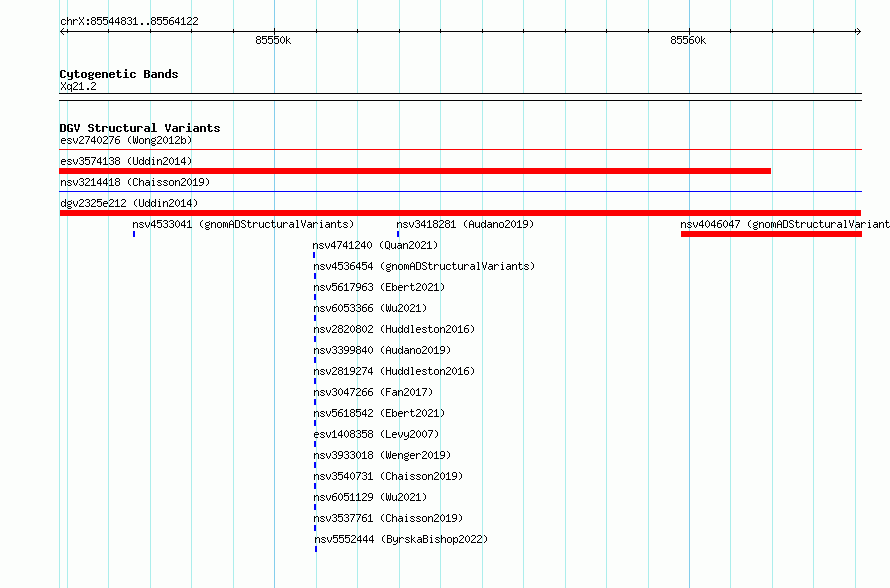
Task: Click the 85560k ruler tick label
Action: pos(688,40)
